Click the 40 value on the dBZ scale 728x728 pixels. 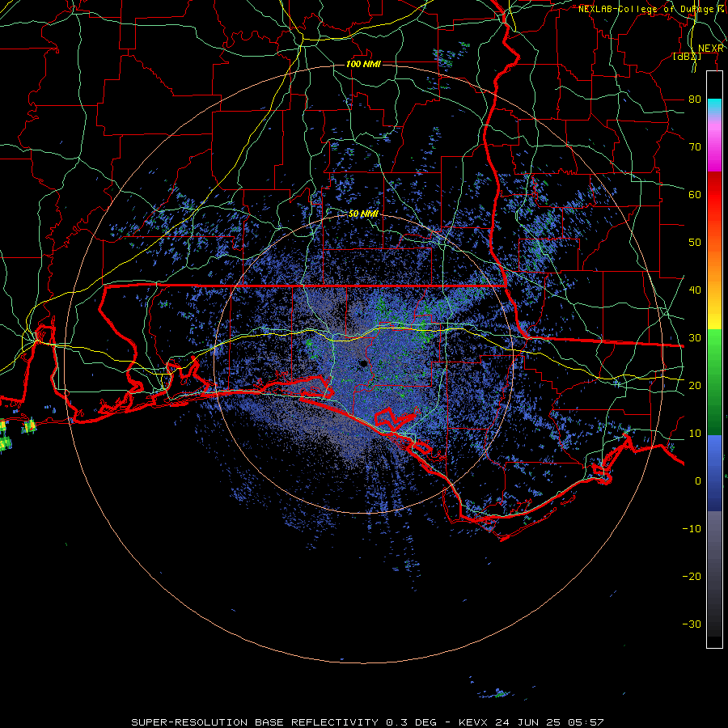tap(695, 290)
